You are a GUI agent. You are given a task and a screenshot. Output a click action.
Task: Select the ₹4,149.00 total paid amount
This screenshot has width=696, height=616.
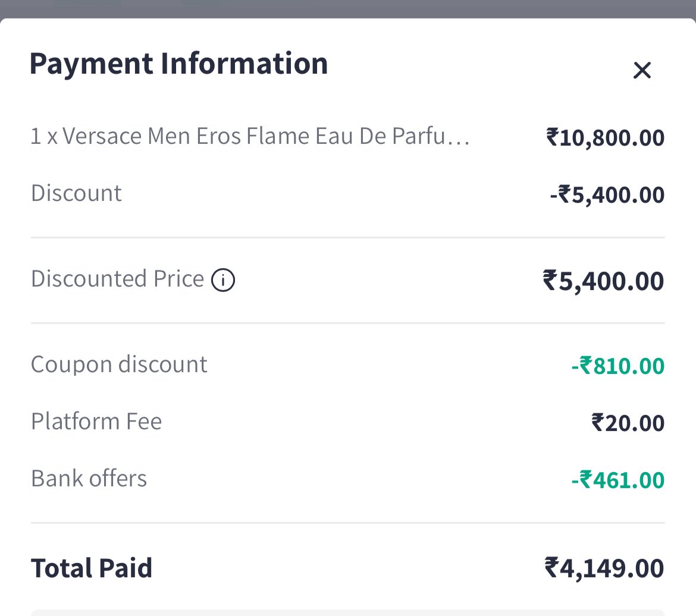pos(604,568)
